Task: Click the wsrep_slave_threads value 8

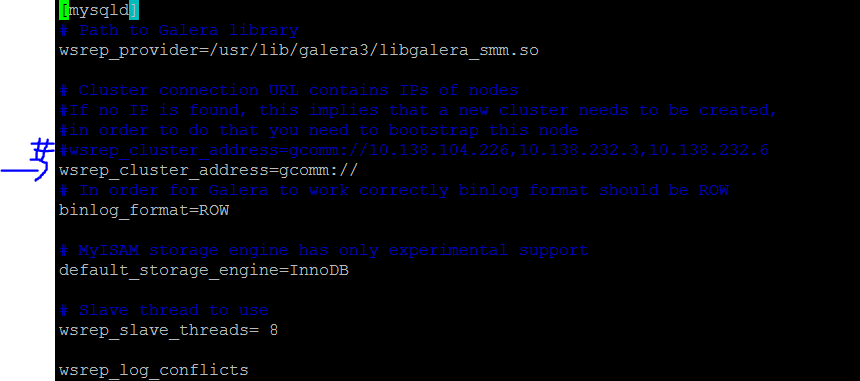Action: [274, 331]
